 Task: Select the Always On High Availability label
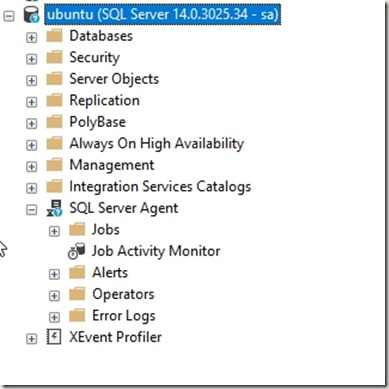(x=157, y=144)
